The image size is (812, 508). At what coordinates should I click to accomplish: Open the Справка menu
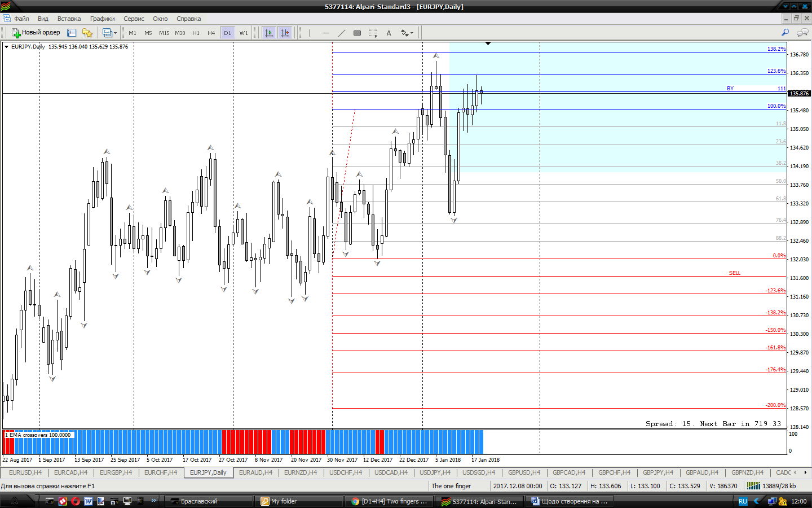pos(188,19)
